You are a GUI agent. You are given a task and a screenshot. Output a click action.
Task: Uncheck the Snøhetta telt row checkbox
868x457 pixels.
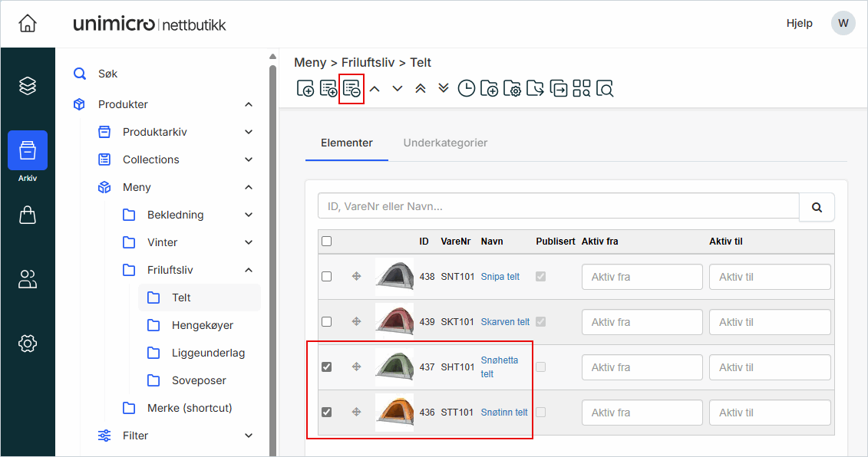(x=327, y=367)
